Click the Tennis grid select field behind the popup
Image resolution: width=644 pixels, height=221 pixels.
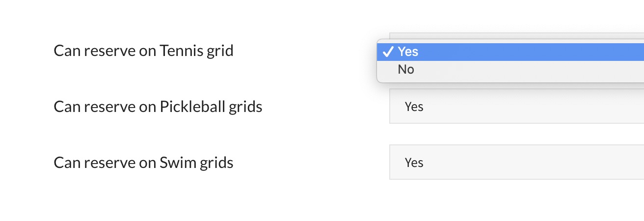(516, 36)
